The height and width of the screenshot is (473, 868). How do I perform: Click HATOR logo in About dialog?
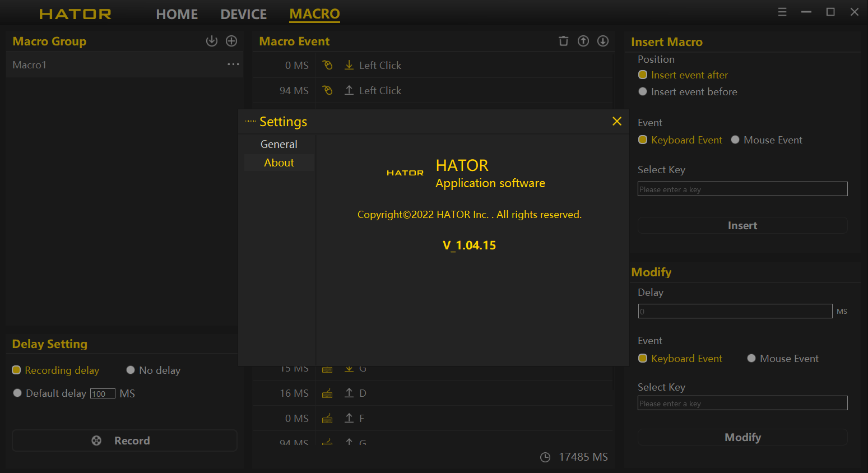405,173
